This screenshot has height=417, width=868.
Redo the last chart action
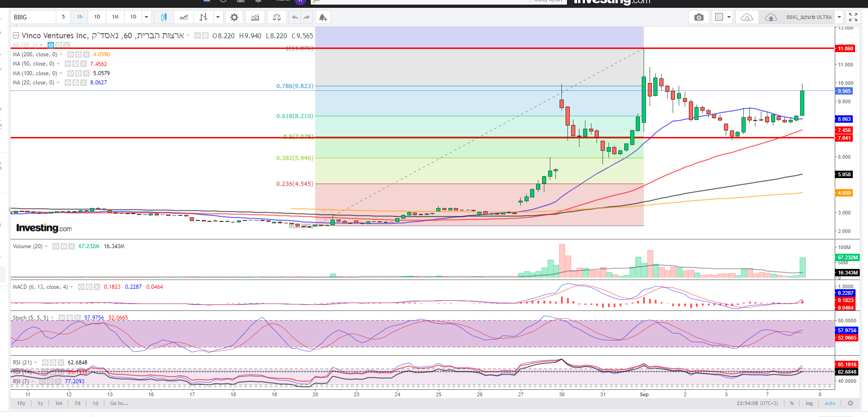pyautogui.click(x=307, y=18)
